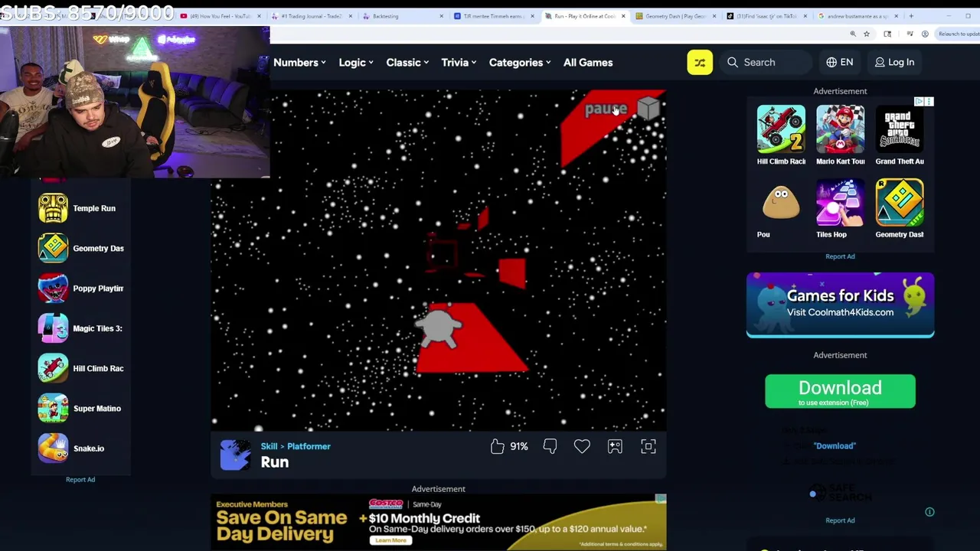Click the thumbs up like icon
Image resolution: width=980 pixels, height=551 pixels.
(x=498, y=446)
